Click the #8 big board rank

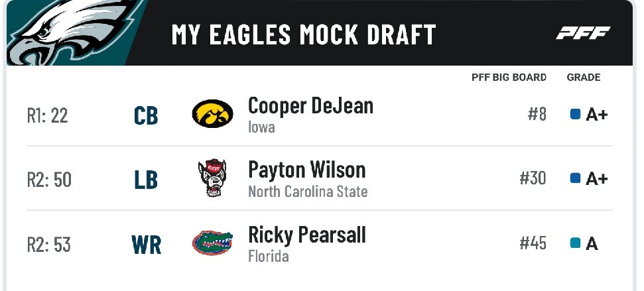(x=537, y=115)
